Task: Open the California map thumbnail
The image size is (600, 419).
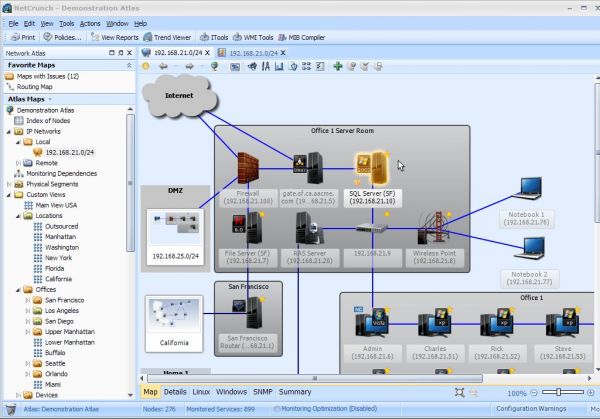Action: point(174,324)
